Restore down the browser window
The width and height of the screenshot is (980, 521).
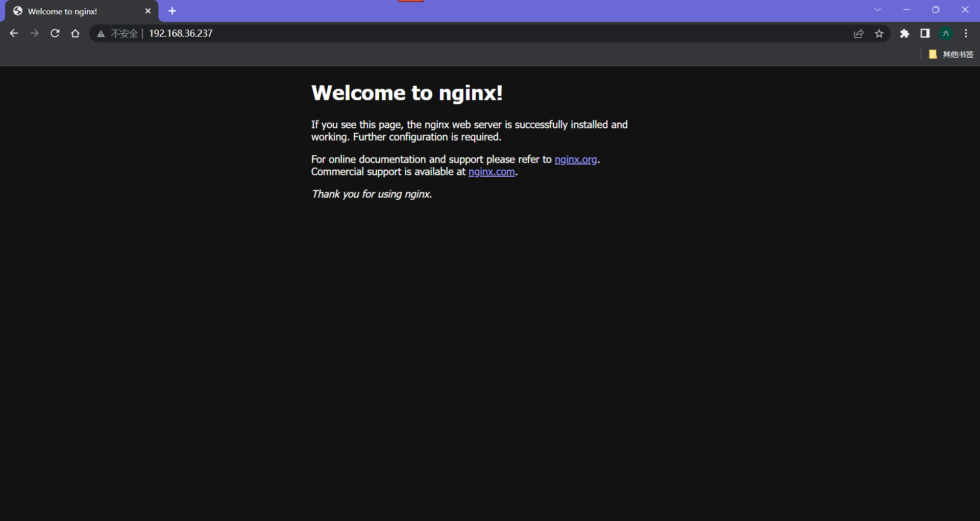936,10
